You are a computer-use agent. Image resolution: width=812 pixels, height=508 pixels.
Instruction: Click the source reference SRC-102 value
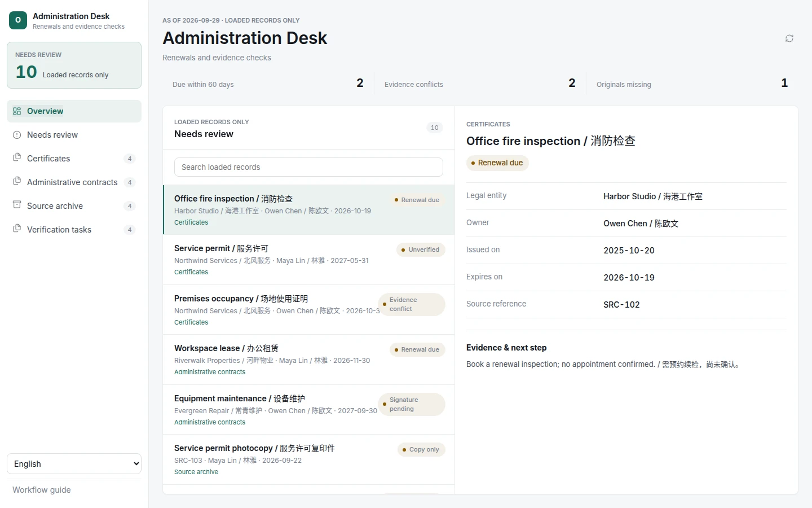[x=621, y=305]
